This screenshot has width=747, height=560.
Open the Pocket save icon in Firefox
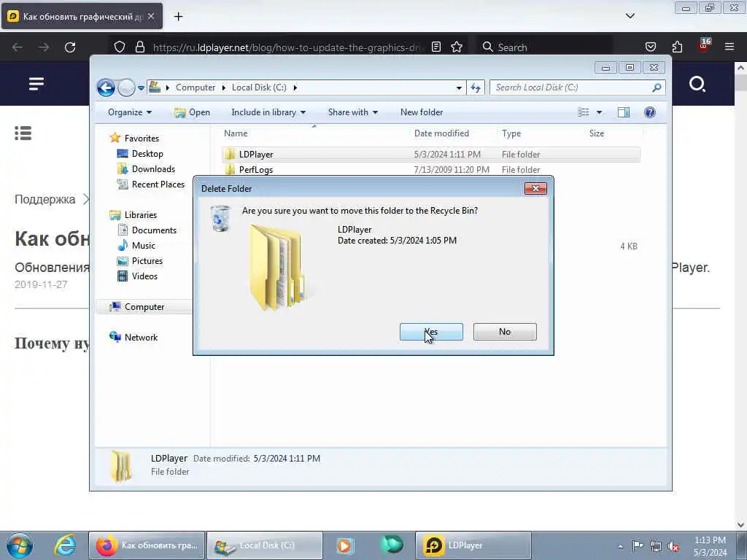651,47
